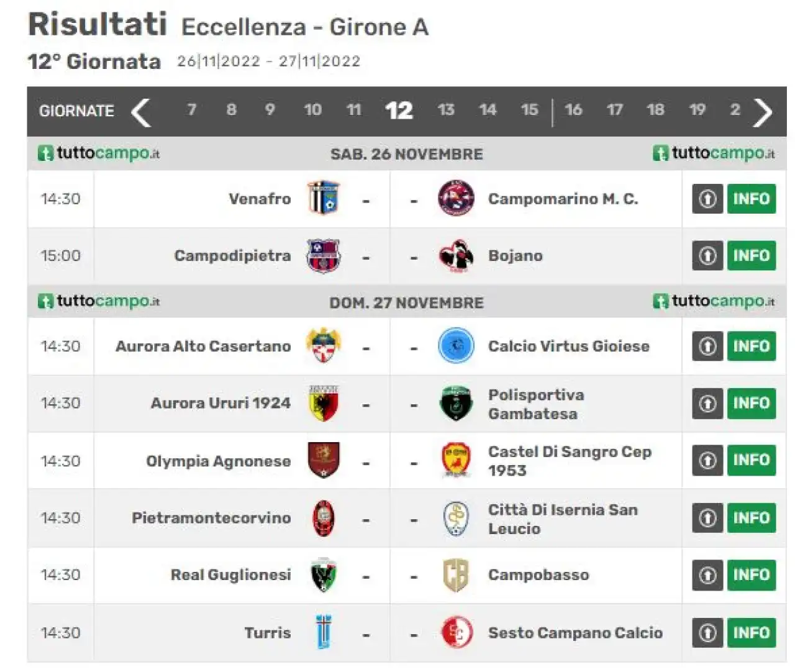This screenshot has width=795, height=672.
Task: Click the Campomarino M. C. team logo
Action: click(456, 198)
